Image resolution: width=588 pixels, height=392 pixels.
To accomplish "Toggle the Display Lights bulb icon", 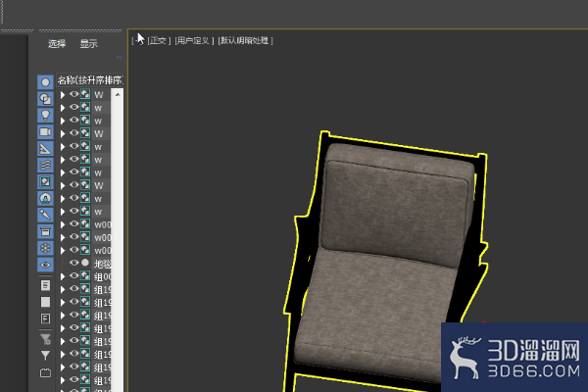I will click(45, 116).
